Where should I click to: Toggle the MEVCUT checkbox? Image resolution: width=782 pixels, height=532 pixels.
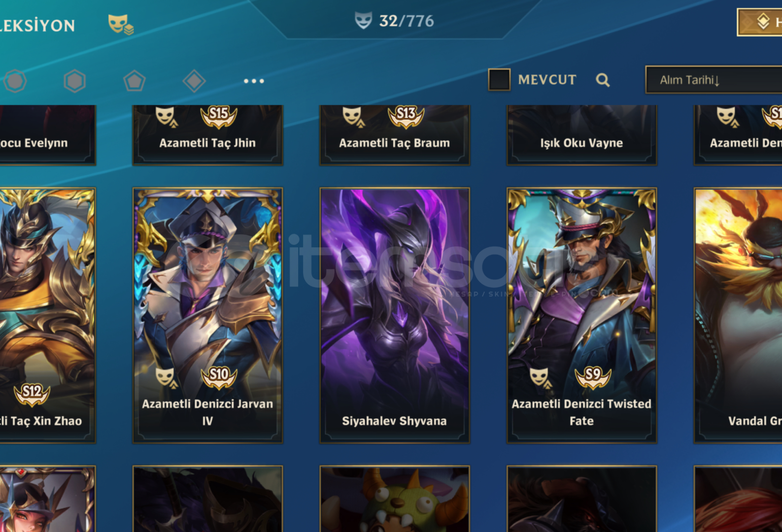[499, 79]
